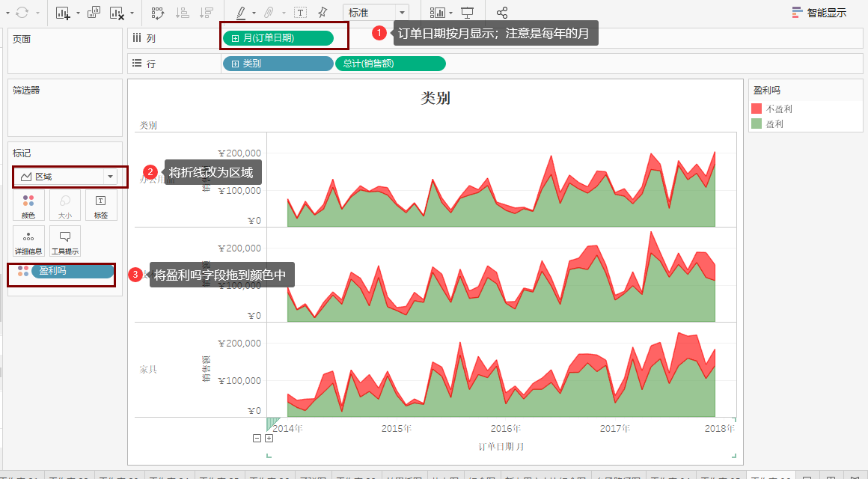Image resolution: width=868 pixels, height=479 pixels.
Task: Select the green 盈利 legend swatch
Action: point(757,123)
